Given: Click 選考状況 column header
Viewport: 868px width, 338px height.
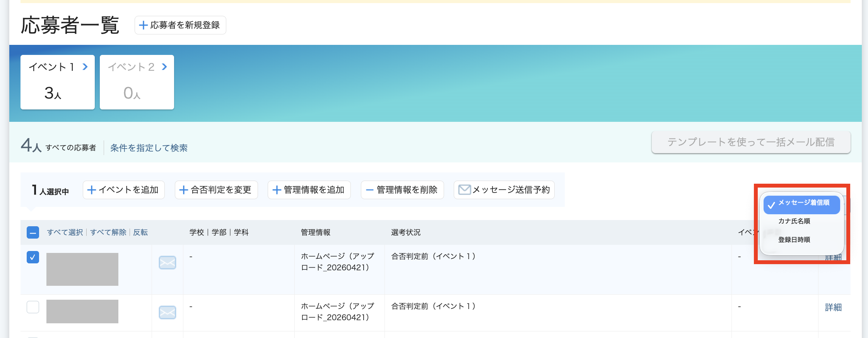Looking at the screenshot, I should 406,232.
